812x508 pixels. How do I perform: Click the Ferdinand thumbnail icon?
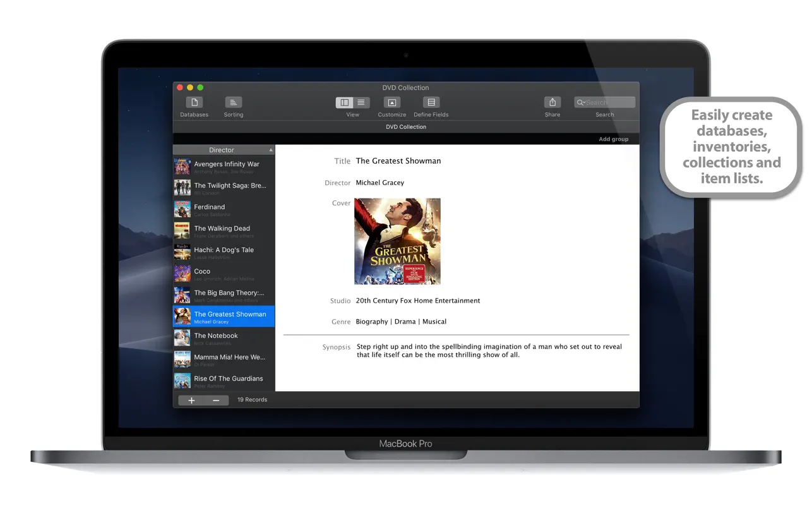coord(182,210)
